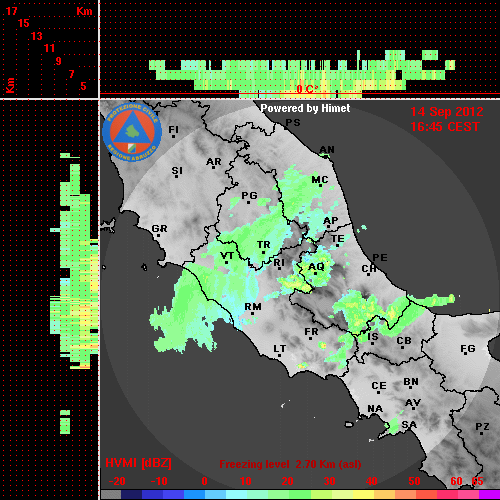Click the FR city label on map
The height and width of the screenshot is (500, 500).
(311, 332)
